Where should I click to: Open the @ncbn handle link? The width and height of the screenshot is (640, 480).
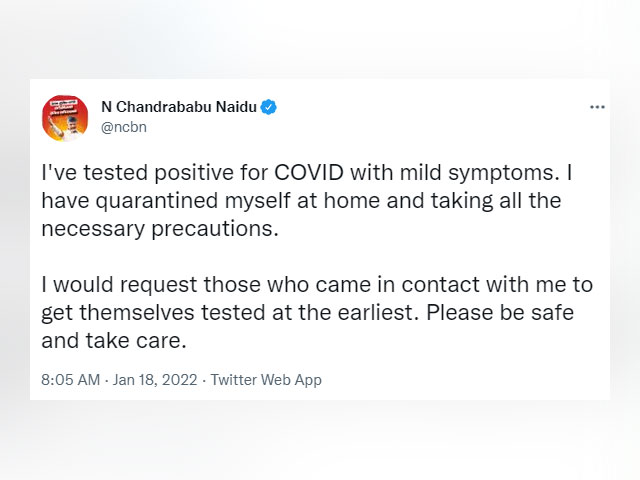tap(124, 127)
